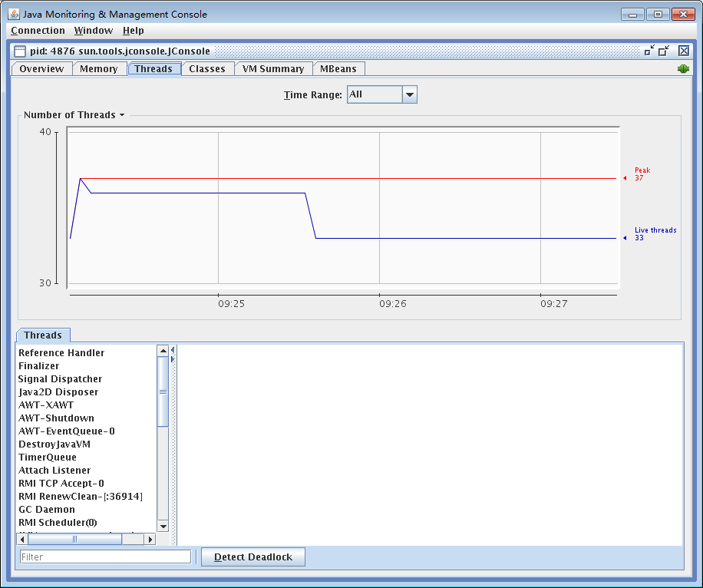Click the horizontal scrollbar thumb under thread list
The image size is (703, 588).
[75, 539]
